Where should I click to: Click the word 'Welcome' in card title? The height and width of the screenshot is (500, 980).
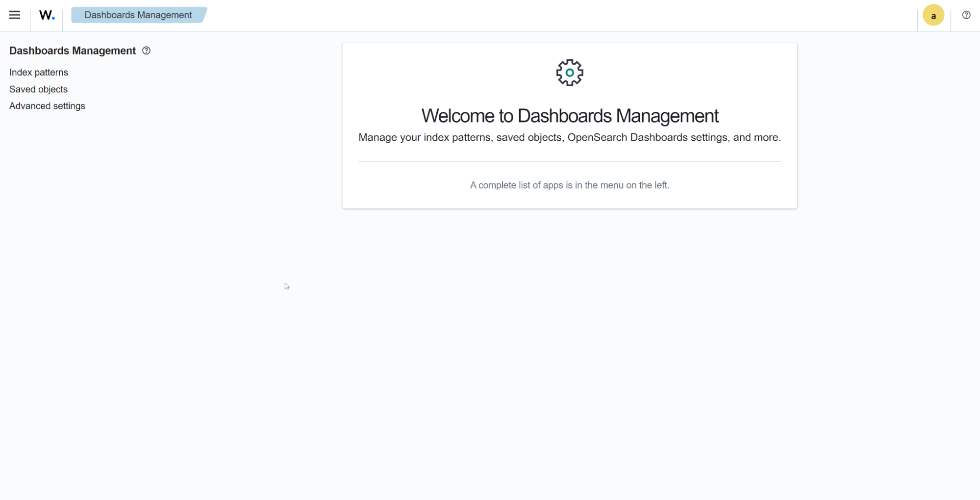click(458, 116)
